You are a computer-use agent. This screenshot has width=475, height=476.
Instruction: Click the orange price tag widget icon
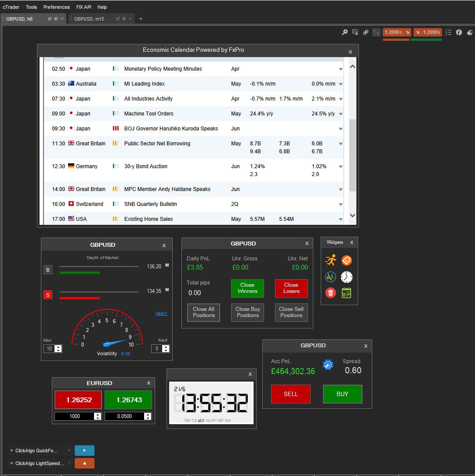pyautogui.click(x=347, y=260)
